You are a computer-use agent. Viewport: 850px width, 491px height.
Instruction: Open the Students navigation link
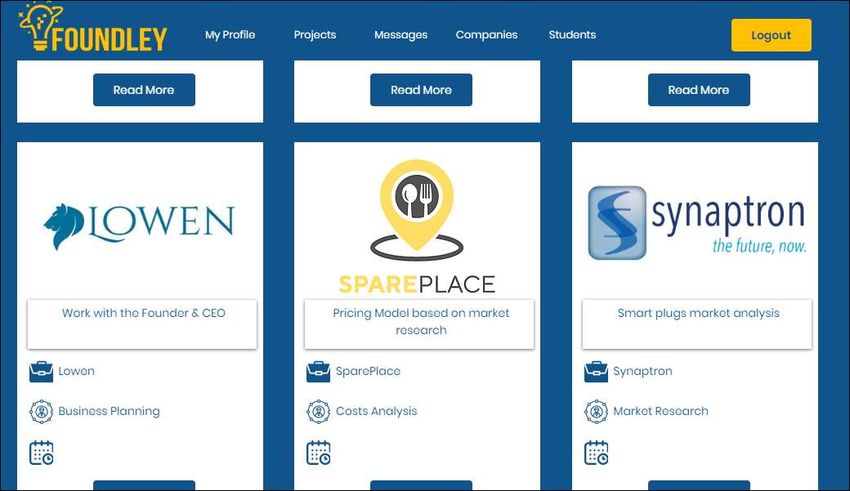click(x=572, y=35)
